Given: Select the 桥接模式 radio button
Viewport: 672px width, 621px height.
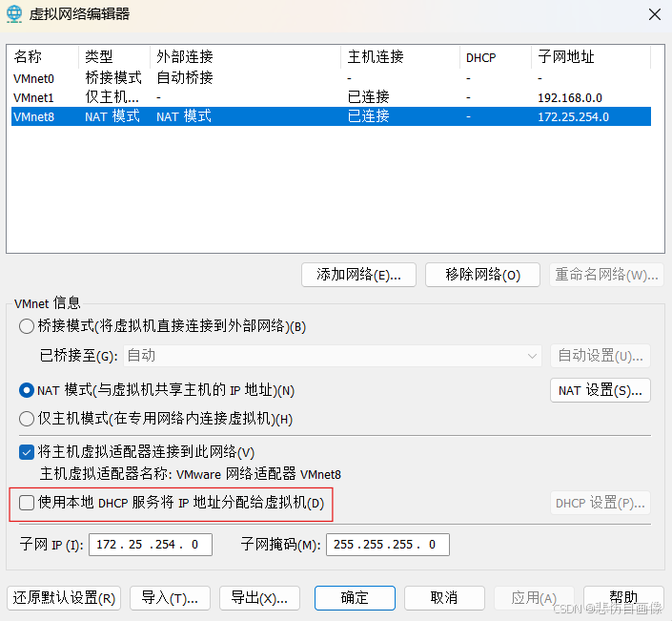Looking at the screenshot, I should click(x=27, y=326).
